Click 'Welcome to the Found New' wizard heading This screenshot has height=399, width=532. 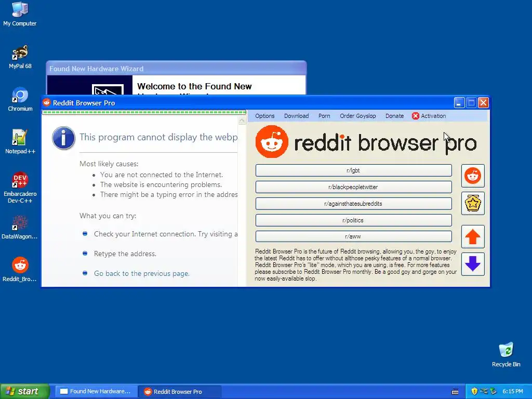[194, 87]
